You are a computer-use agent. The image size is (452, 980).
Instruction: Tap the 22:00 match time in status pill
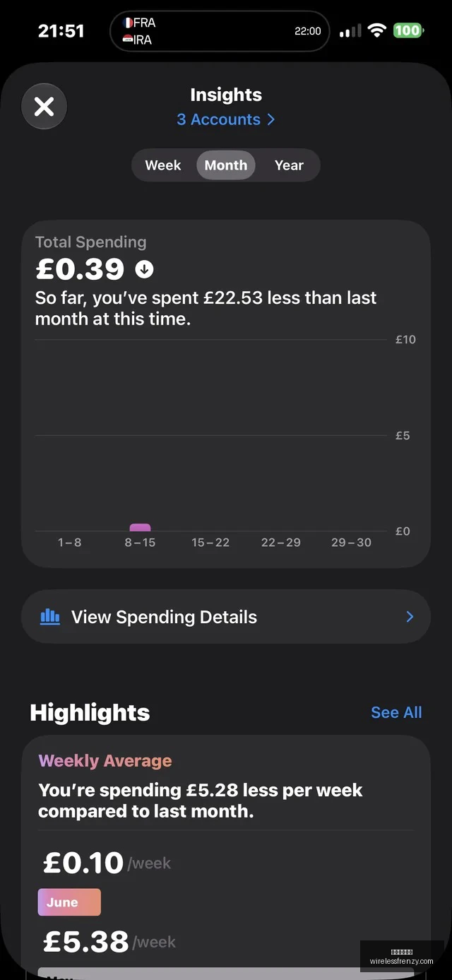(308, 31)
